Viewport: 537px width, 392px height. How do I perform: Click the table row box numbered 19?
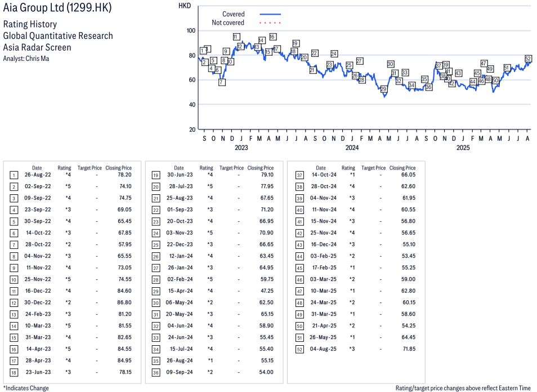pos(156,175)
